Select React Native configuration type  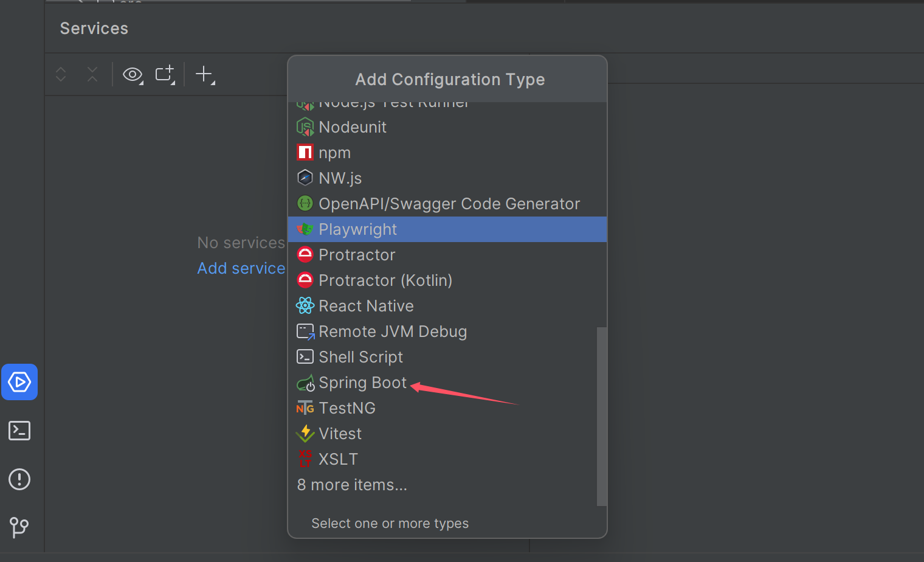(447, 306)
